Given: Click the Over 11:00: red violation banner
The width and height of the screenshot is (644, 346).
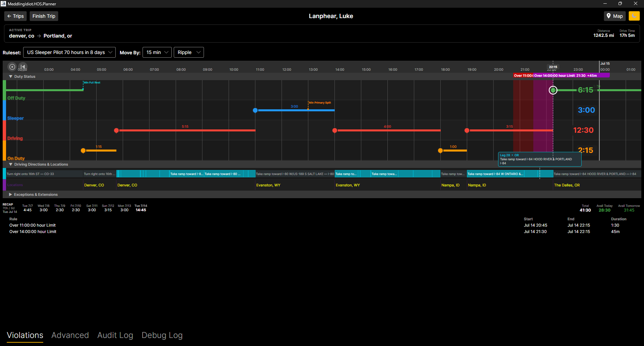Looking at the screenshot, I should [x=523, y=75].
